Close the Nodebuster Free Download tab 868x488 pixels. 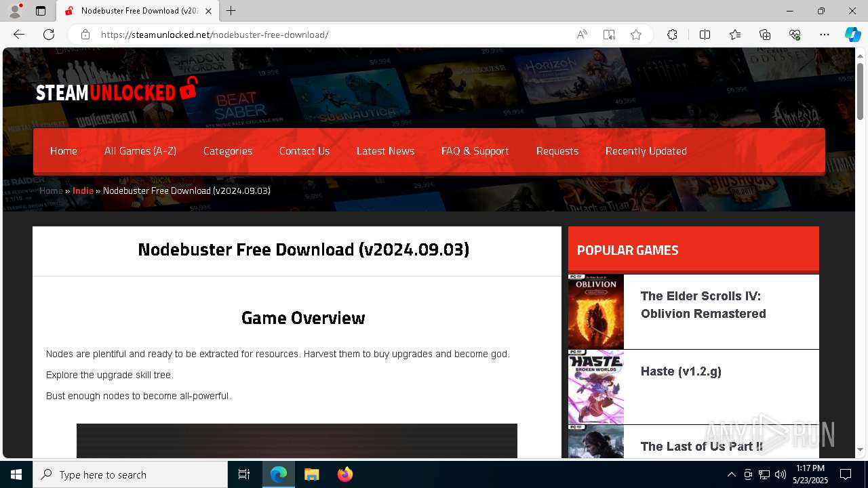(208, 11)
